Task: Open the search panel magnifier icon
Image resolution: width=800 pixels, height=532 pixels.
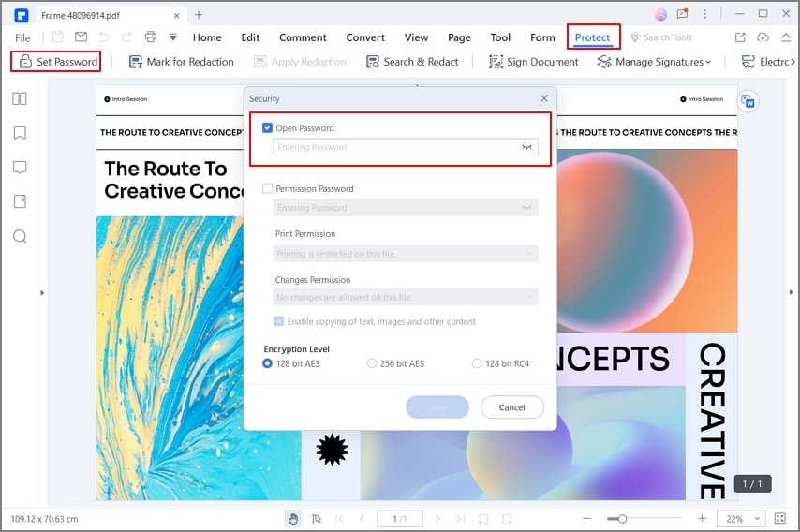Action: pyautogui.click(x=20, y=236)
